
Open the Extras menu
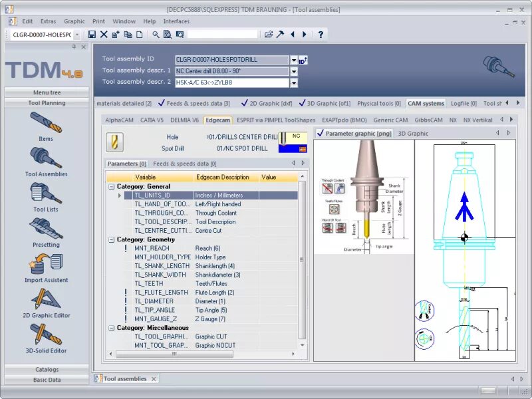(x=48, y=21)
